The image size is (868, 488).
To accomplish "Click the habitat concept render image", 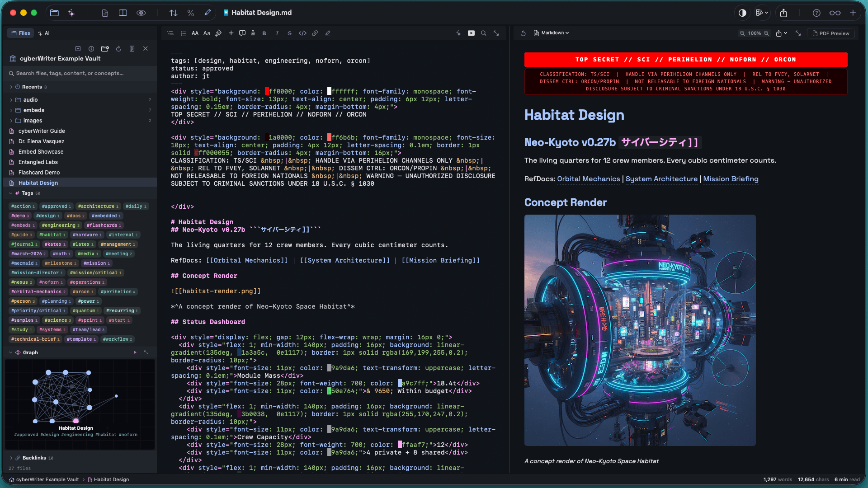I will pyautogui.click(x=640, y=330).
